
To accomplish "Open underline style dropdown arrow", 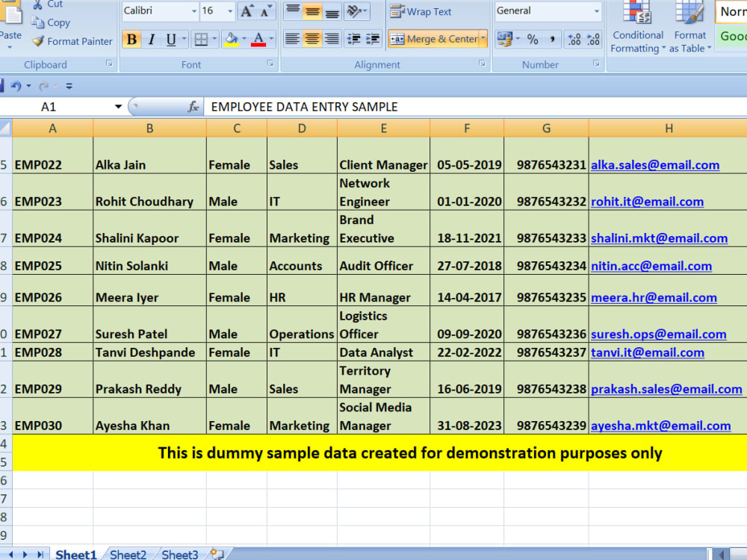I will 184,39.
